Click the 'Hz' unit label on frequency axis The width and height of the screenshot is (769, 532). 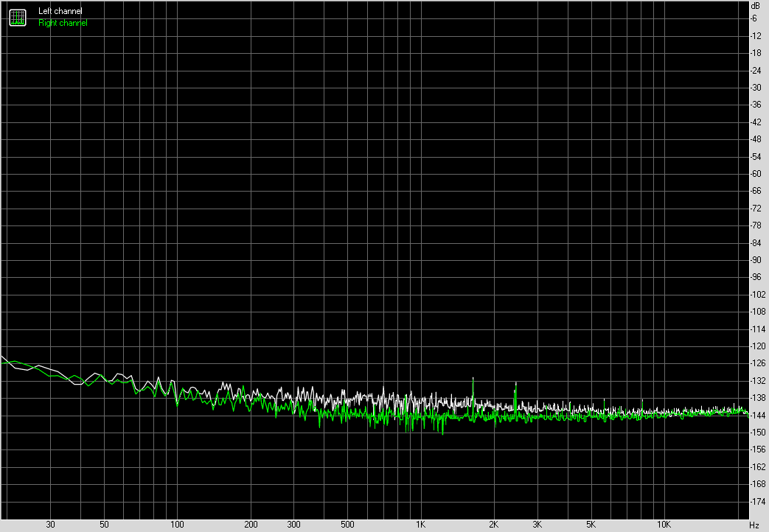point(754,525)
